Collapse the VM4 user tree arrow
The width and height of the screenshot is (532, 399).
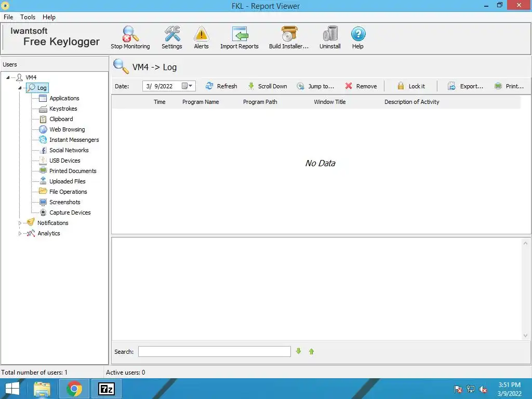[8, 78]
